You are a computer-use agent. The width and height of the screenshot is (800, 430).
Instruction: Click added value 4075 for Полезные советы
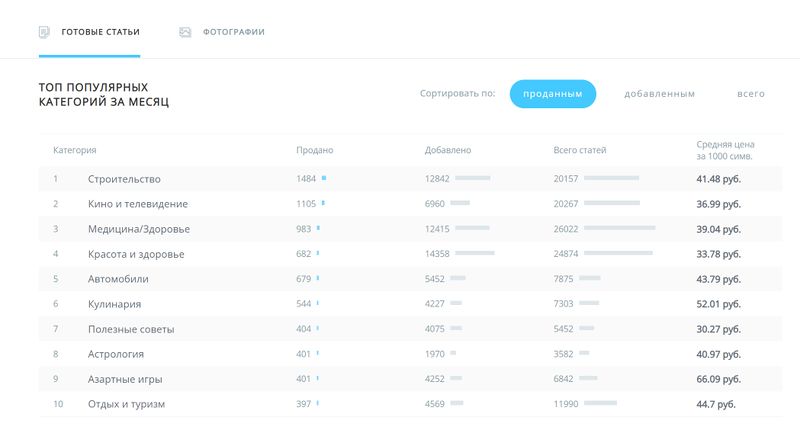[434, 328]
